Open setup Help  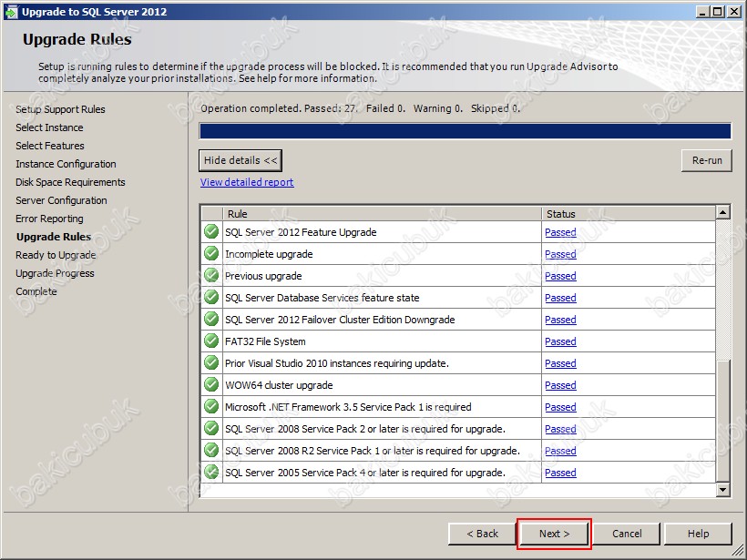pos(698,534)
